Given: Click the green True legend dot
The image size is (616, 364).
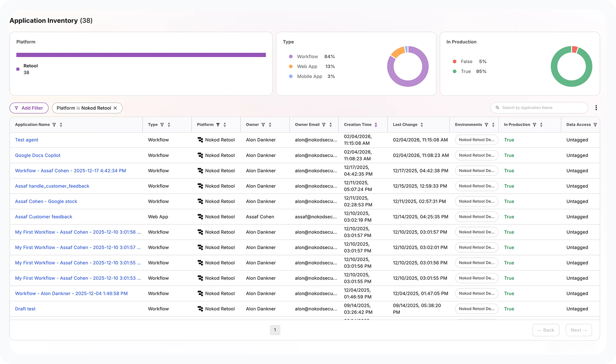Looking at the screenshot, I should (454, 72).
